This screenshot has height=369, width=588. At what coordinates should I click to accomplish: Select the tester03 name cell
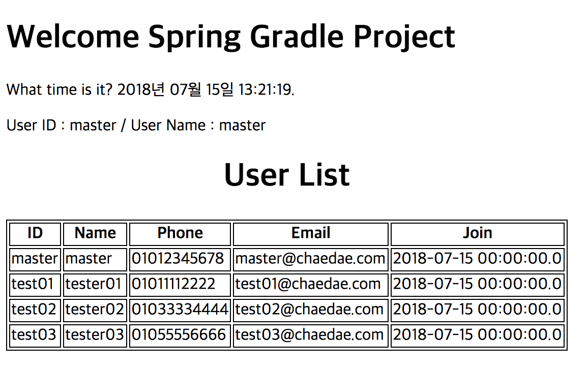[95, 334]
